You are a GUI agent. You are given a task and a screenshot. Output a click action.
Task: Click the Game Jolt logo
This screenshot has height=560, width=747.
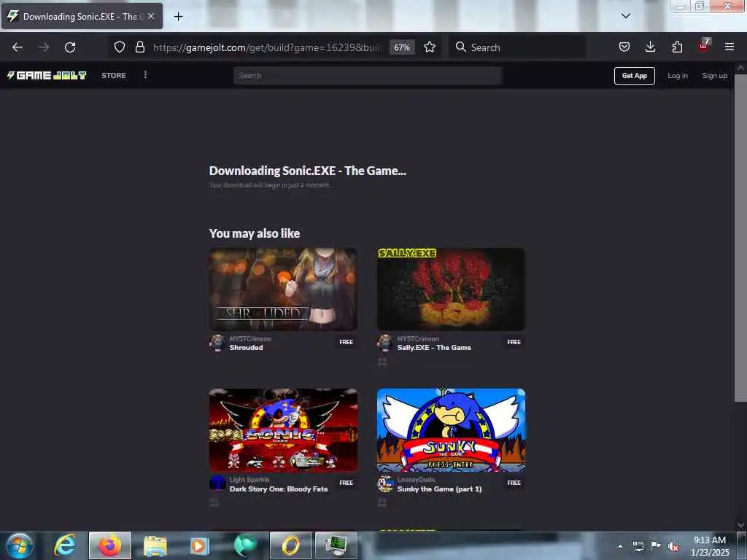(47, 75)
